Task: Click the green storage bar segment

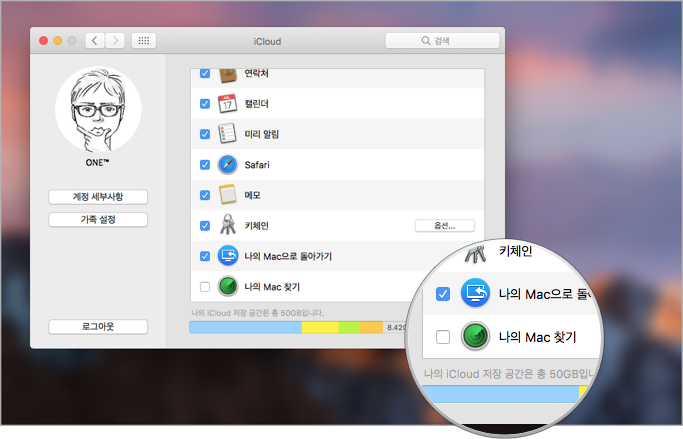Action: coord(349,328)
